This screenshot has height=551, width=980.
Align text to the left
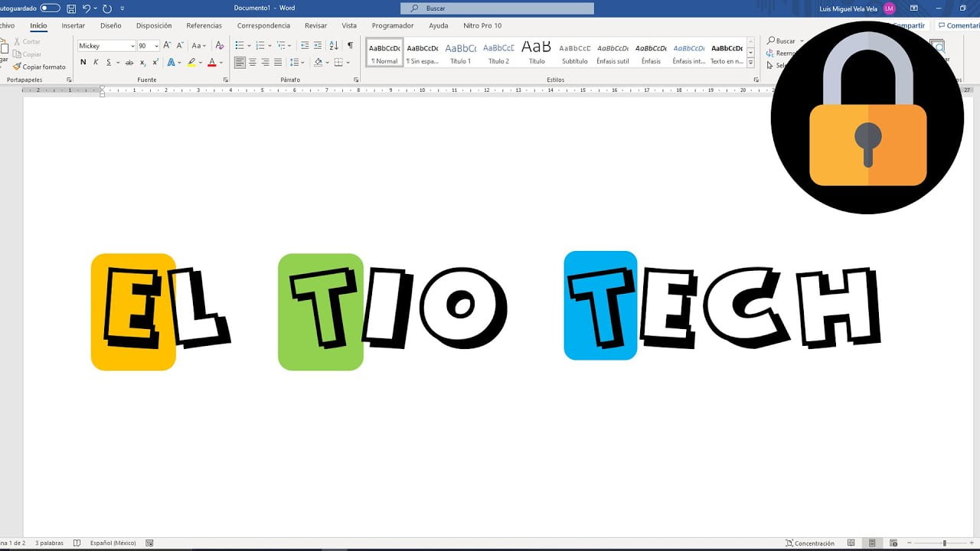point(240,63)
